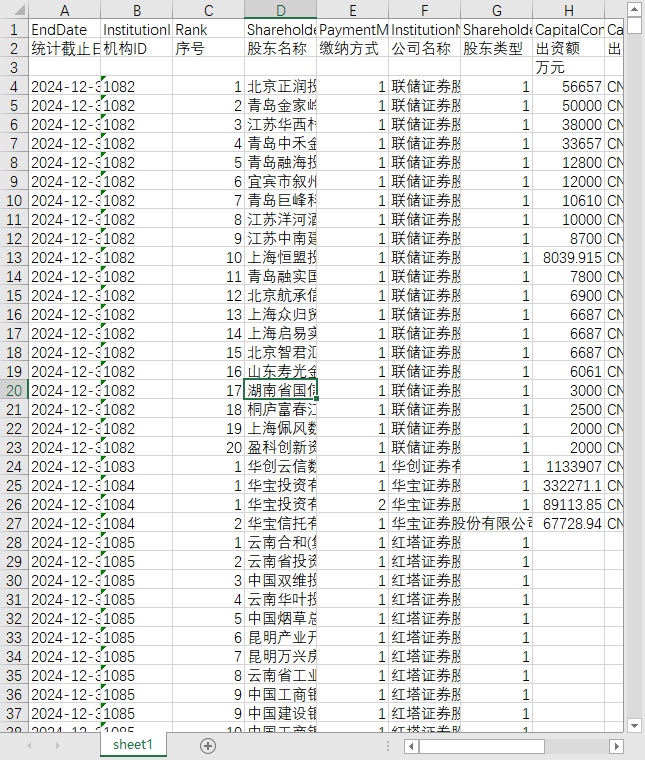Select the cell with value 56657
645x760 pixels.
(568, 86)
